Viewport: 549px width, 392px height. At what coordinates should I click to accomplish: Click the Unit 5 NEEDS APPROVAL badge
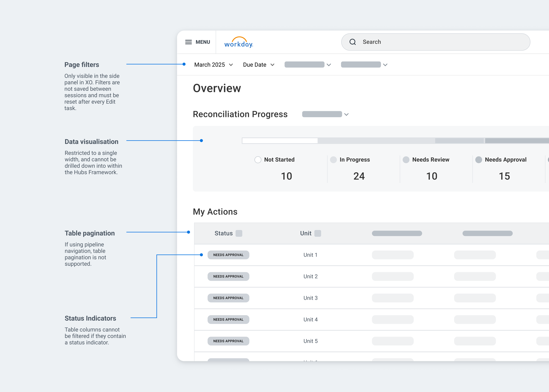(228, 341)
